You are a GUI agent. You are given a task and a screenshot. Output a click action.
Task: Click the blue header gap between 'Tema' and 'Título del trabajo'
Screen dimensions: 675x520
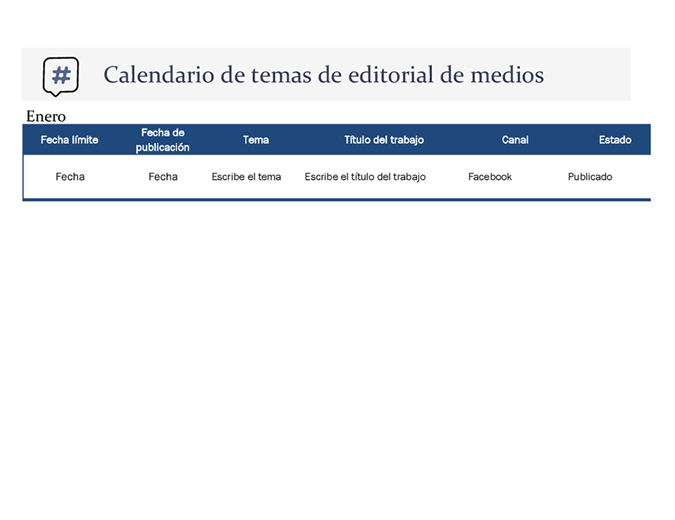coord(305,140)
